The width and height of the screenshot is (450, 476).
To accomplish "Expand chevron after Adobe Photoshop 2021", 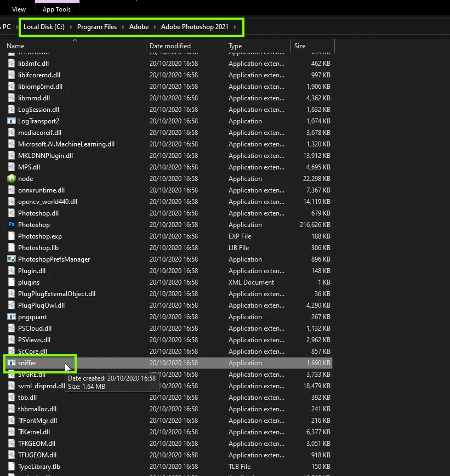I will coord(235,27).
